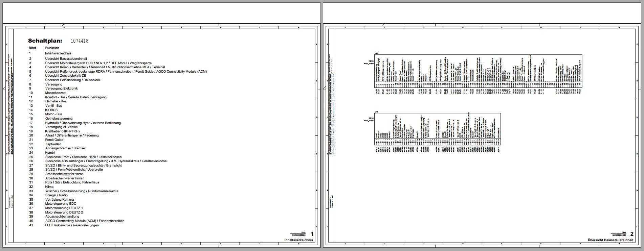
Task: Select the schematic number 1074418
Action: (80, 41)
